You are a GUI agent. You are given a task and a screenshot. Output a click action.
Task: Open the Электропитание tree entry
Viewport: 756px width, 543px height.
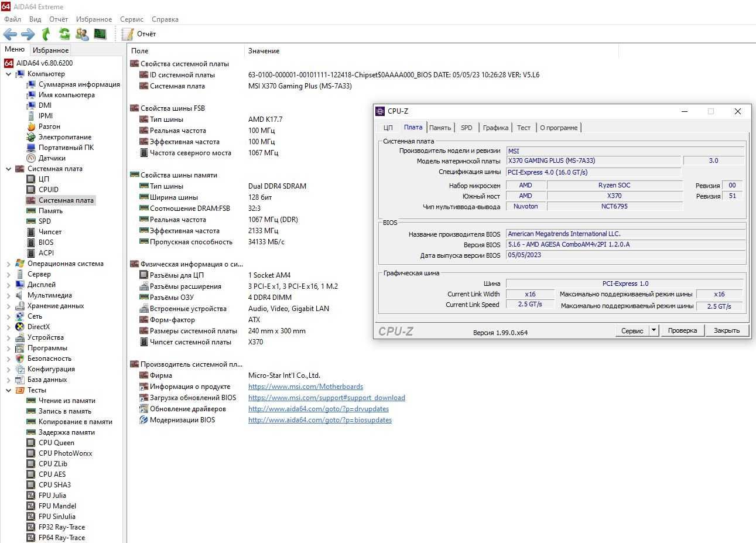[x=65, y=137]
